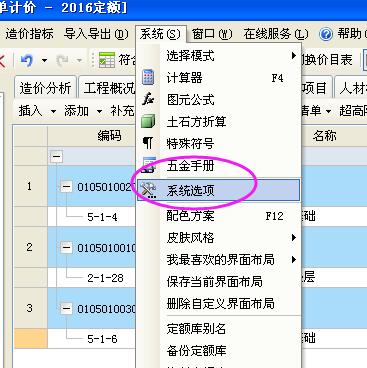Open the 系统(S) menu
This screenshot has width=367, height=368.
click(x=160, y=34)
